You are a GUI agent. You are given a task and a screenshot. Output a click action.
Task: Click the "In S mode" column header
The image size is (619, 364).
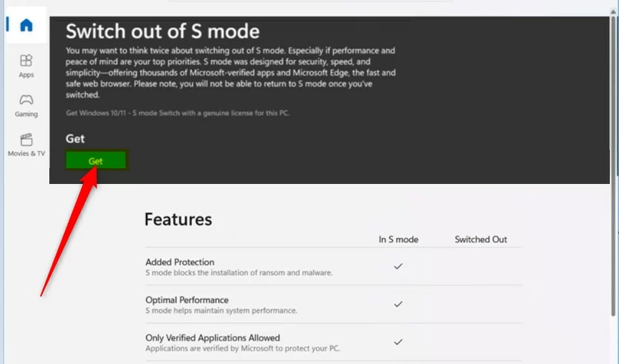coord(398,239)
